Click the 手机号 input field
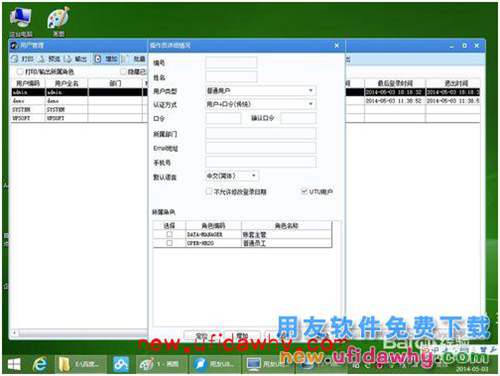Screen dimensions: 500x376 pos(261,162)
